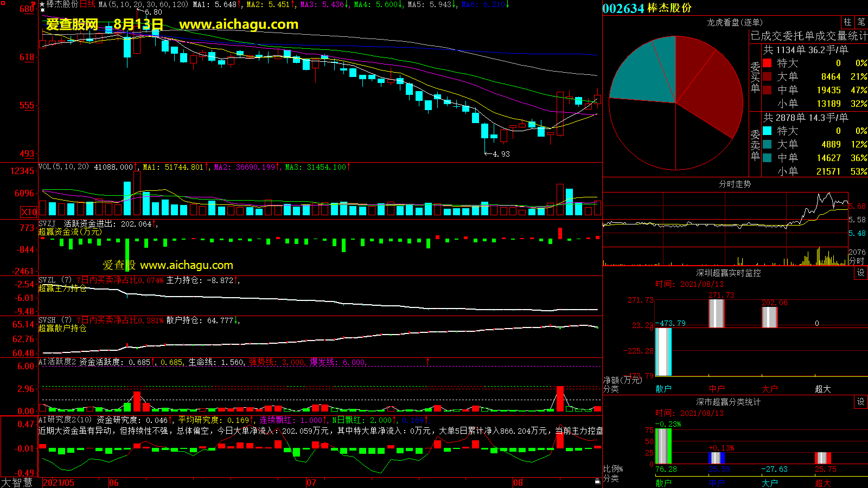Click the lock icon at chart bottom-right
868x488 pixels.
click(597, 481)
